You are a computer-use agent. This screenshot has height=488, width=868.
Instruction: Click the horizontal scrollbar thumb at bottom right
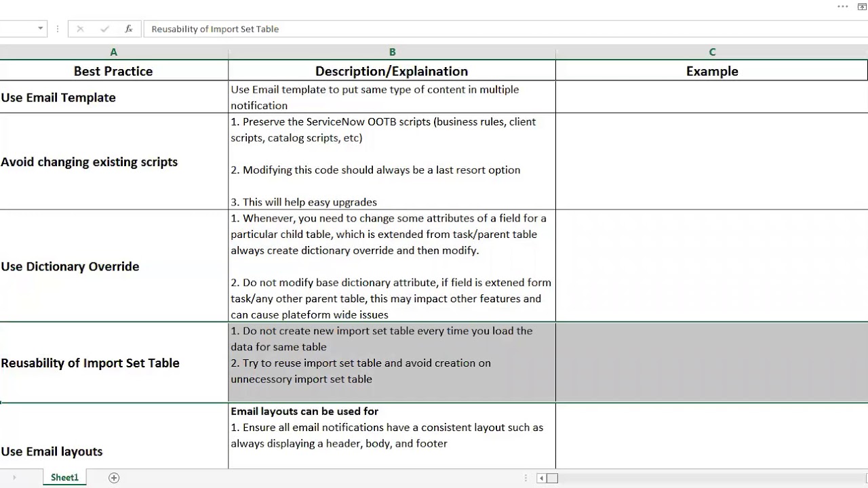pos(553,478)
